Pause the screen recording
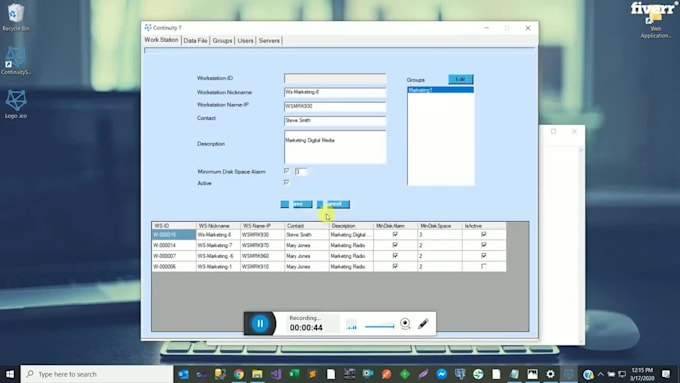Viewport: 680px width, 383px height. coord(260,324)
